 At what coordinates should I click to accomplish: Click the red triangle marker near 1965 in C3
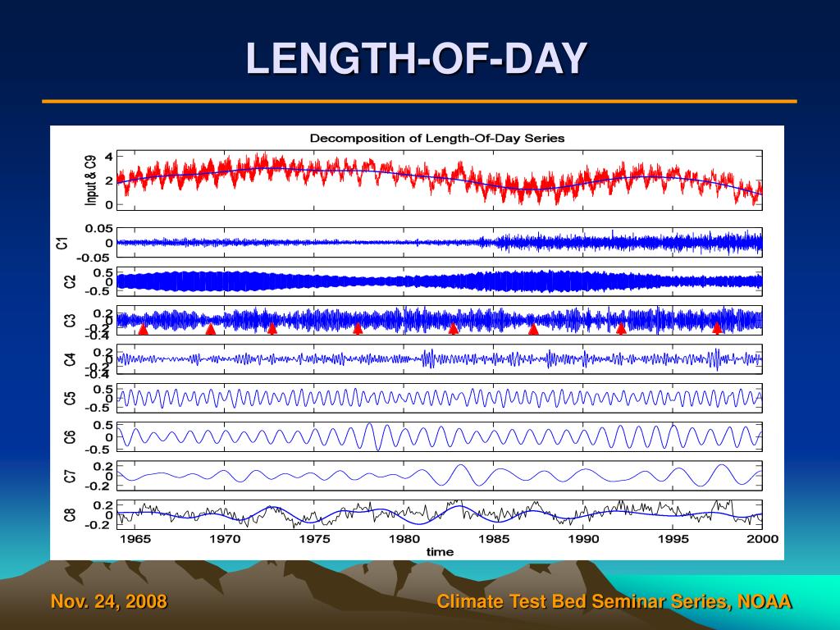tap(143, 329)
